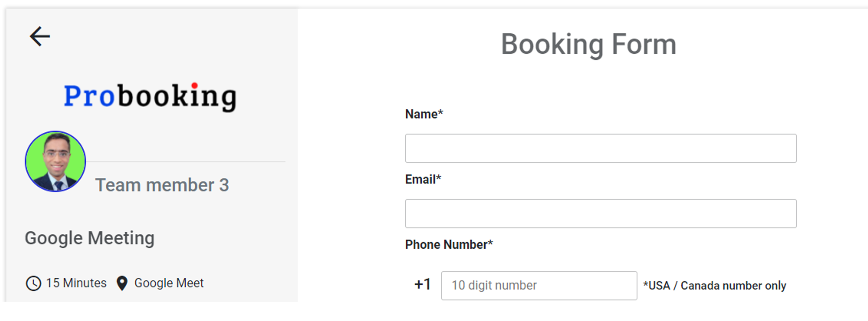The width and height of the screenshot is (868, 321).
Task: Focus the Name input field
Action: 601,148
